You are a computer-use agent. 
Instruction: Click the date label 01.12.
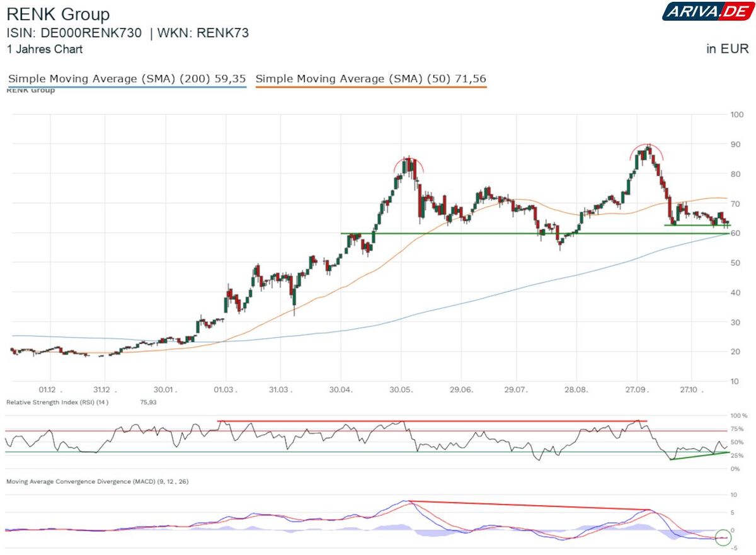pyautogui.click(x=50, y=390)
